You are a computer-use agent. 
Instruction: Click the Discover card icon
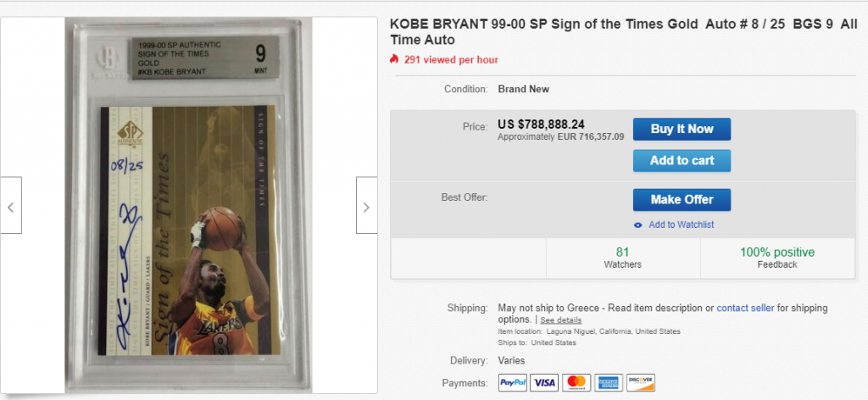point(640,383)
